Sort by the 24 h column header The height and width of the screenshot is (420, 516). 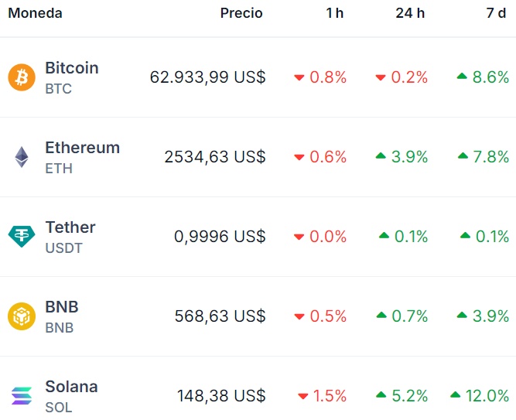point(409,13)
